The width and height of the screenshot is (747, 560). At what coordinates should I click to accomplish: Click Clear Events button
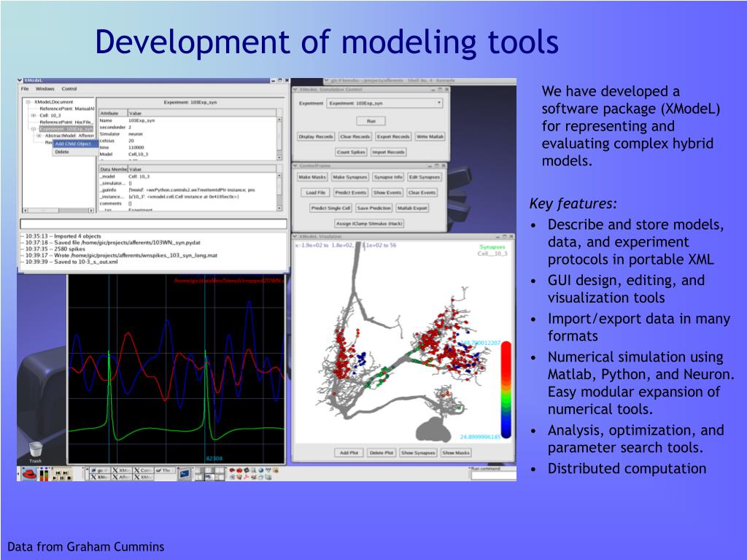tap(422, 192)
